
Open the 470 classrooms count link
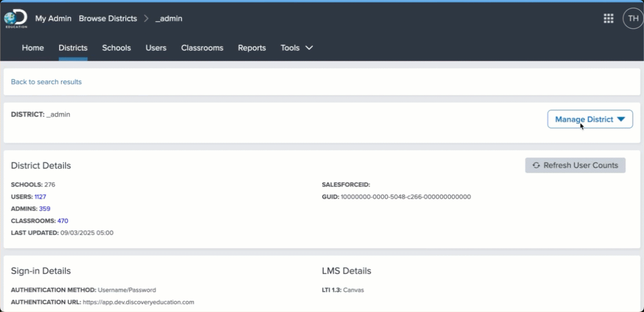(x=62, y=221)
